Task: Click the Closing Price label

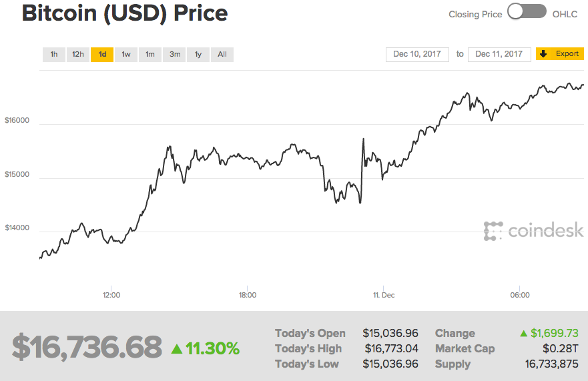Action: [475, 14]
